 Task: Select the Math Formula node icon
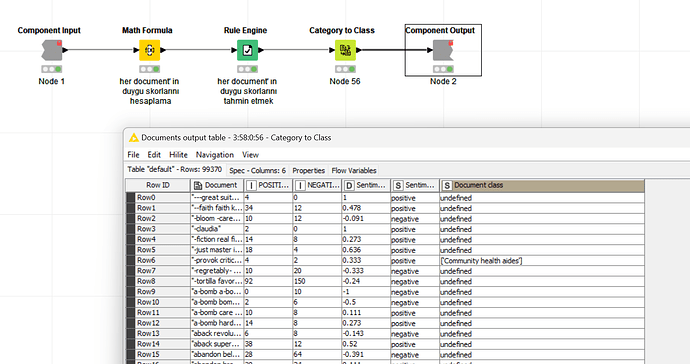click(150, 50)
